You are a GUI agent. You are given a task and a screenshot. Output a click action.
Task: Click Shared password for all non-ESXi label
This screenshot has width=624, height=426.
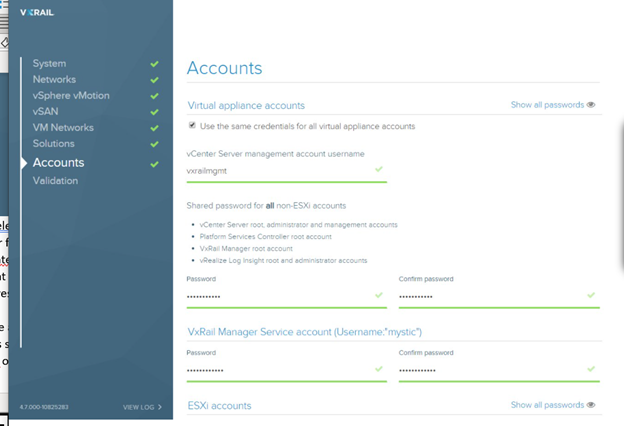pyautogui.click(x=266, y=206)
